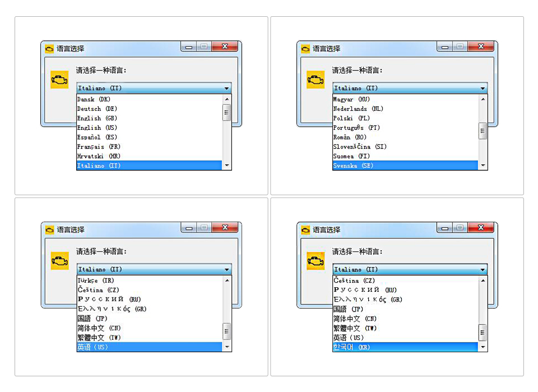Pick Suomea (FI) from the list
Viewport: 538px width, 392px height.
(405, 156)
